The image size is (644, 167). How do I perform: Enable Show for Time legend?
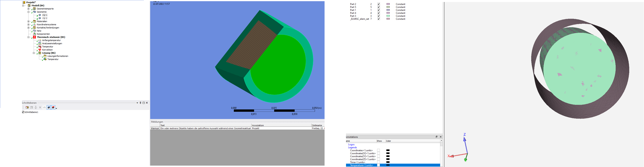coord(378,162)
